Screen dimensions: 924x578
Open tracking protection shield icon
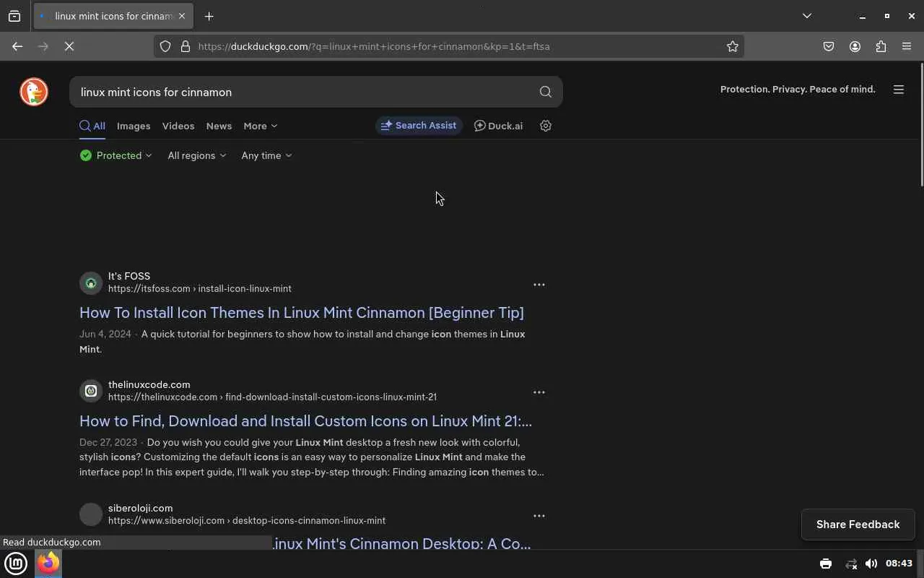[x=165, y=46]
